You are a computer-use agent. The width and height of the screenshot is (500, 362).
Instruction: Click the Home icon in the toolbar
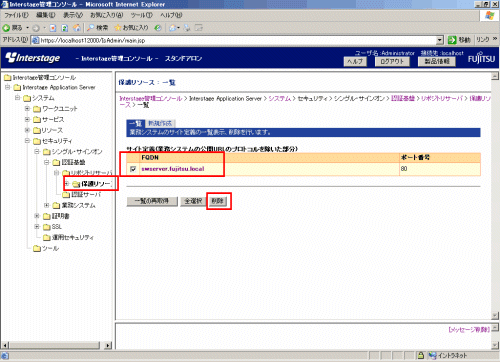77,28
